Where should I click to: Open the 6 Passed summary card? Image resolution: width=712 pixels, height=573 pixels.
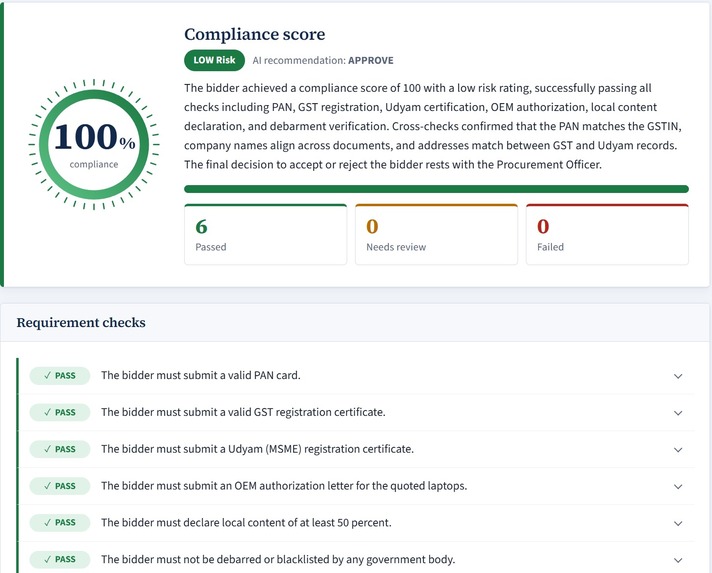(x=266, y=234)
